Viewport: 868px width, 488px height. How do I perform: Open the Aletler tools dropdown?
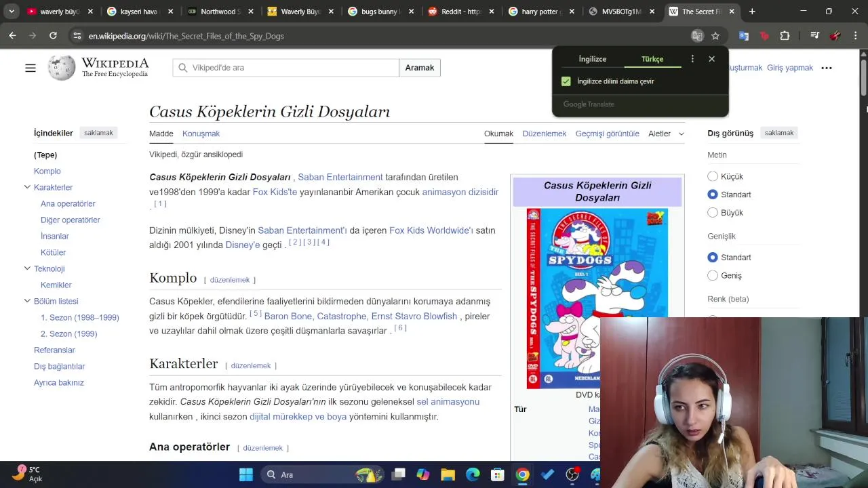point(666,134)
